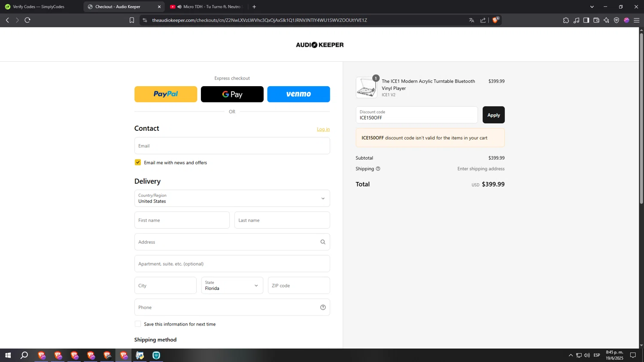Open the browser hamburger menu

pos(637,20)
